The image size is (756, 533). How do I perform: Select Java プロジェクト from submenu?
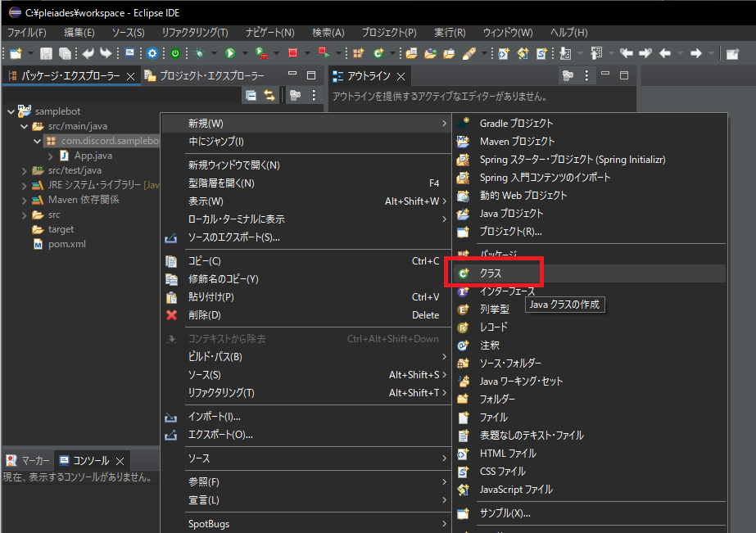tap(589, 214)
